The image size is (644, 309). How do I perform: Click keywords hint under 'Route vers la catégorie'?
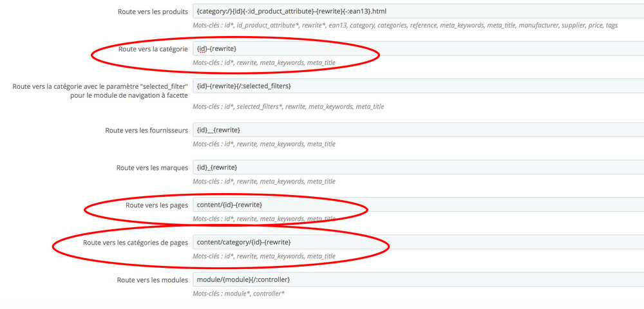click(264, 63)
